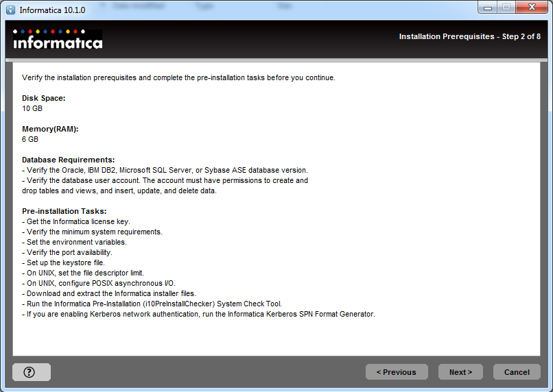Close the Informatica 10.1.0 window
Screen dimensions: 553x392
tap(532, 8)
